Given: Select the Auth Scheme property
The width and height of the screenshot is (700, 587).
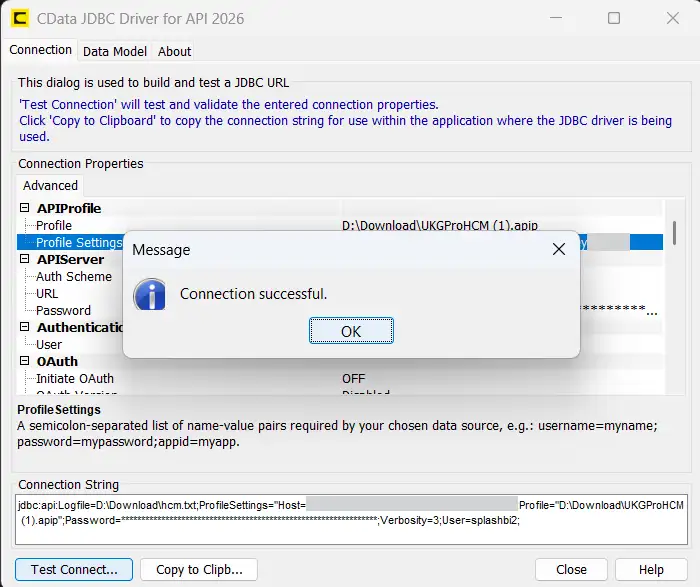Looking at the screenshot, I should pyautogui.click(x=74, y=276).
